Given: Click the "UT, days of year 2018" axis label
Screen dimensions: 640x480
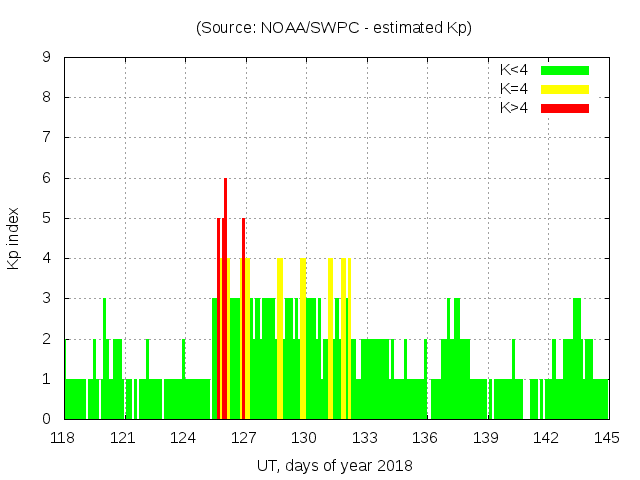Looking at the screenshot, I should pos(334,465).
